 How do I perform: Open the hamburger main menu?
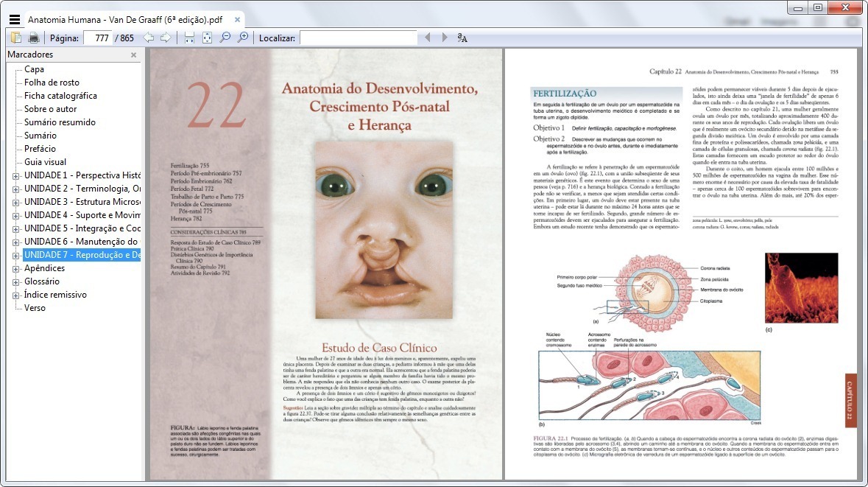(15, 19)
